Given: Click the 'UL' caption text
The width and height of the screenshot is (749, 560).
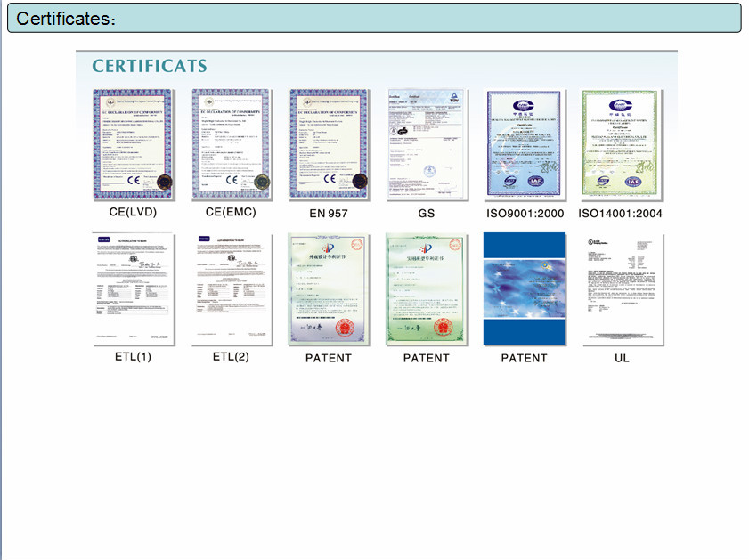Looking at the screenshot, I should point(622,358).
